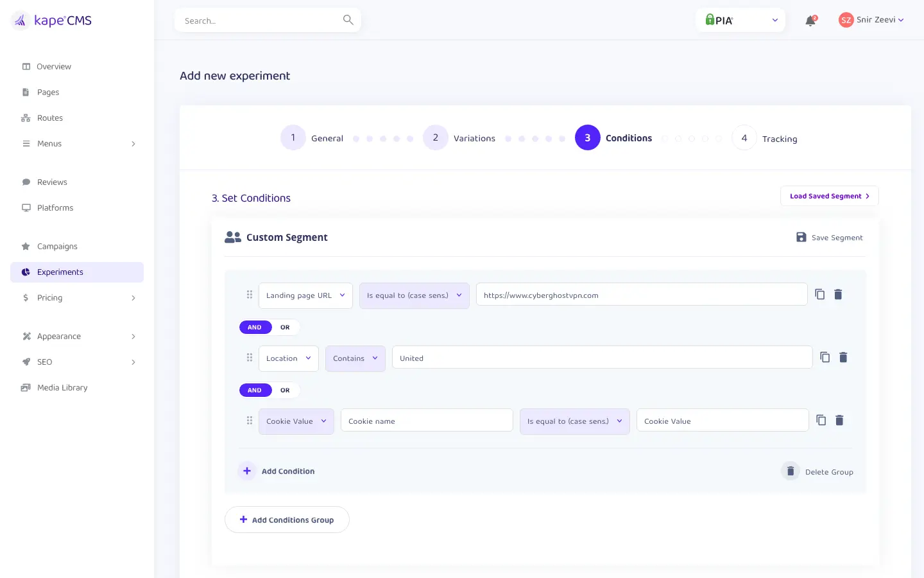Click the Overview sidebar icon
The height and width of the screenshot is (578, 924).
tap(26, 66)
